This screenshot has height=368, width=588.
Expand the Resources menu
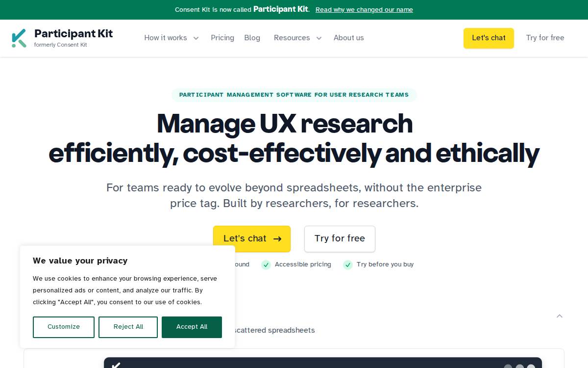(x=292, y=38)
